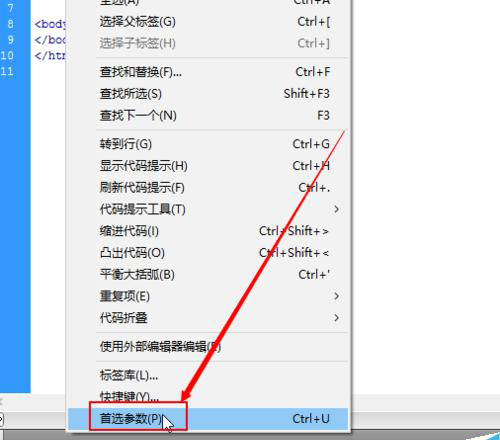500x440 pixels.
Task: Expand 代码折叠 submenu arrow
Action: (x=336, y=318)
